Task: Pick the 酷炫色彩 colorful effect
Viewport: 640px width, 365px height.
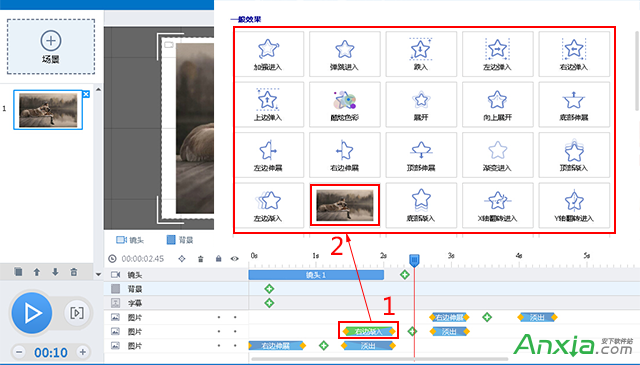Action: pyautogui.click(x=344, y=105)
